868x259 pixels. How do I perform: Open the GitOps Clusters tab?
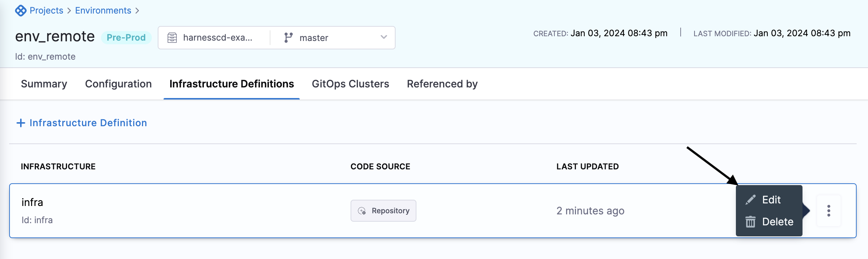350,84
